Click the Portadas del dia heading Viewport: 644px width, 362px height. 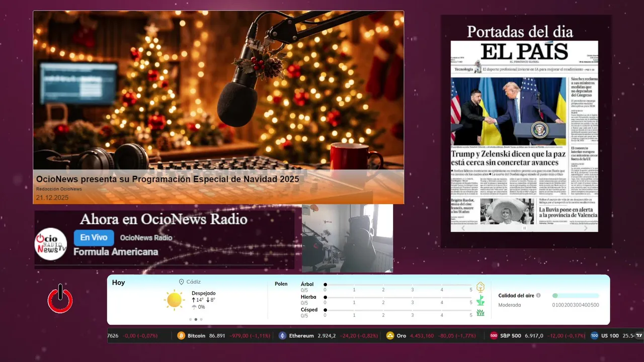point(520,32)
